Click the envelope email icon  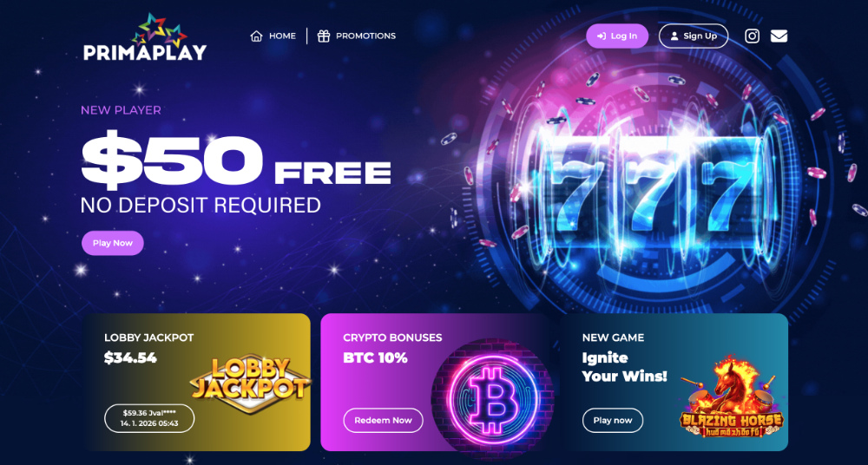coord(779,36)
